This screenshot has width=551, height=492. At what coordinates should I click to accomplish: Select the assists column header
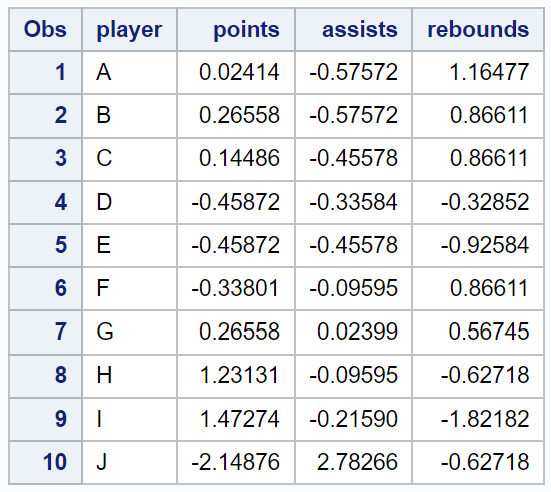coord(354,30)
